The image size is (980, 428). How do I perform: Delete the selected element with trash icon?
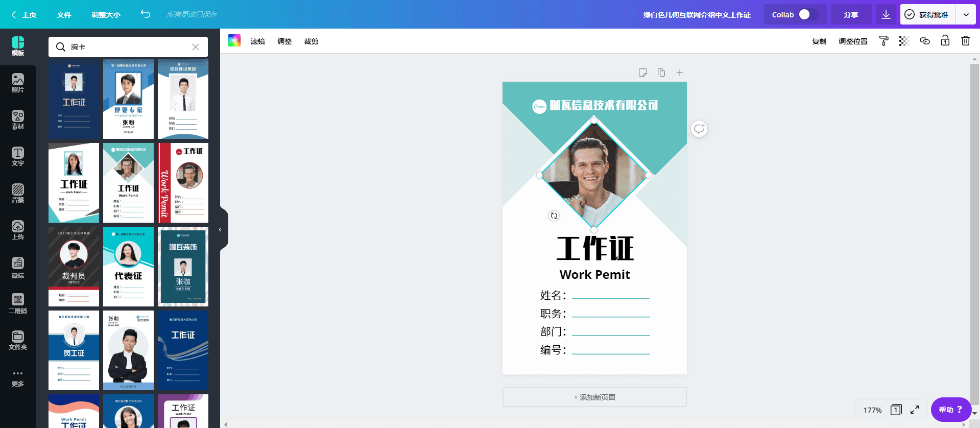(965, 41)
